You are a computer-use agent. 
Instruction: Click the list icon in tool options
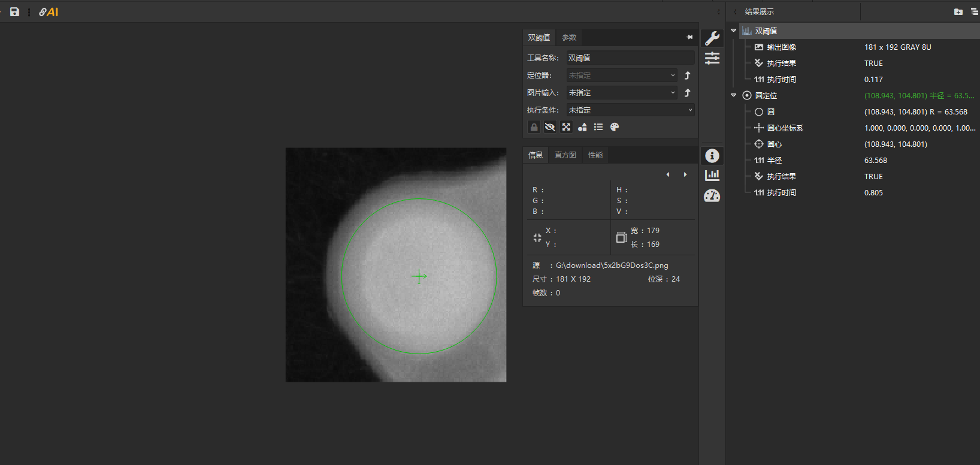click(598, 127)
